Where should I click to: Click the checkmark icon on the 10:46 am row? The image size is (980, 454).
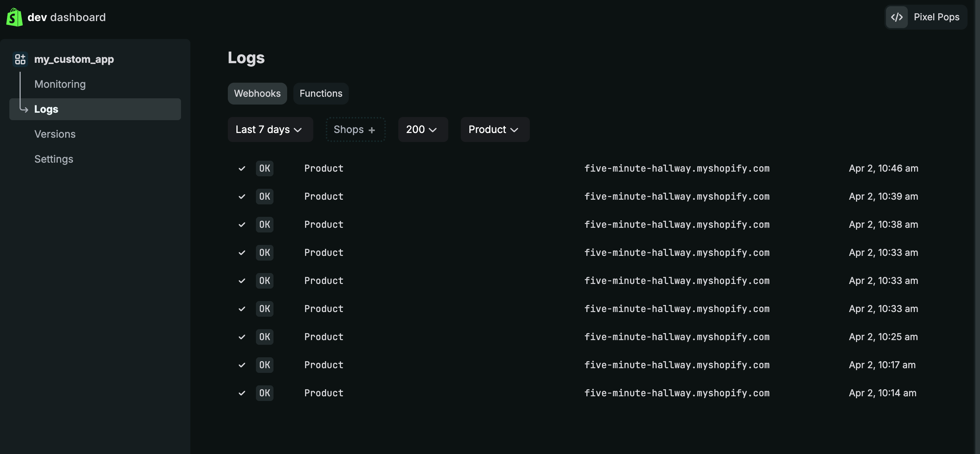[242, 168]
